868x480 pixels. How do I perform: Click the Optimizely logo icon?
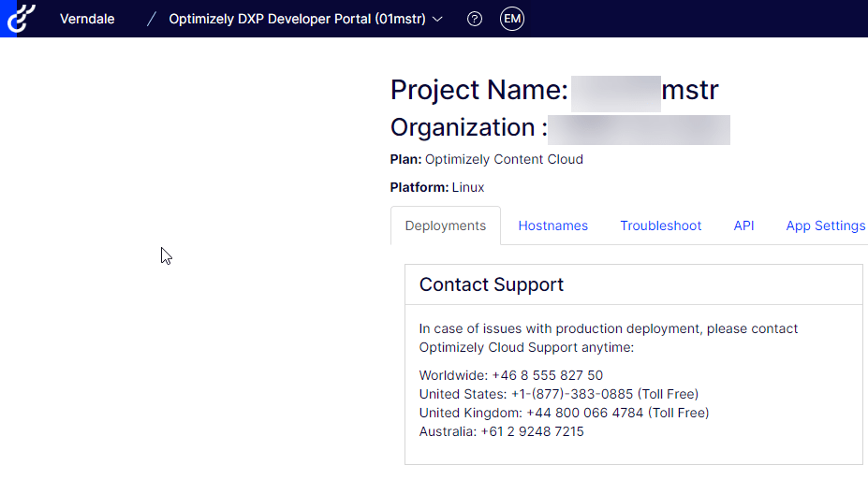pyautogui.click(x=20, y=19)
